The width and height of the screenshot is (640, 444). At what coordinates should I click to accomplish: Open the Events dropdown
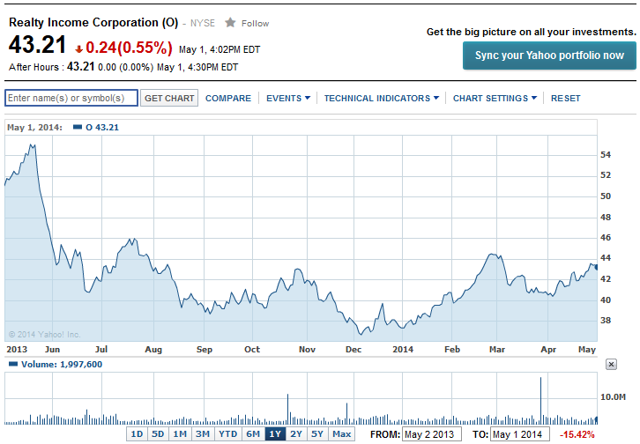coord(288,98)
